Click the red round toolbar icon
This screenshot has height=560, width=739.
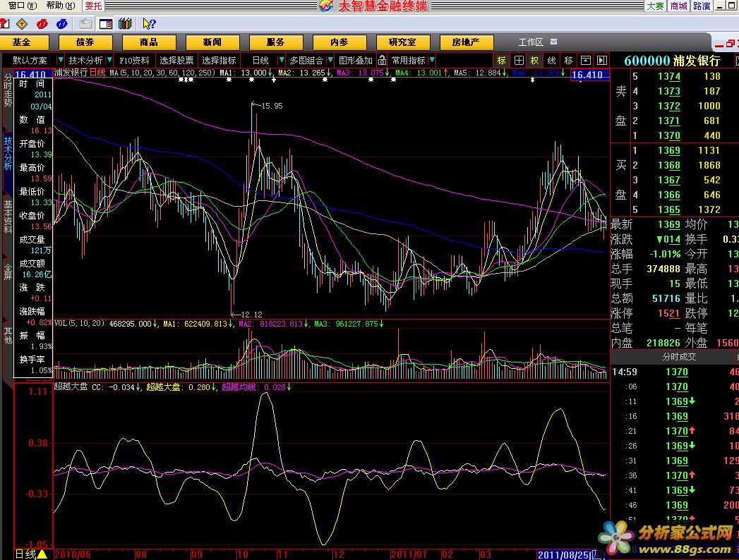(x=42, y=23)
